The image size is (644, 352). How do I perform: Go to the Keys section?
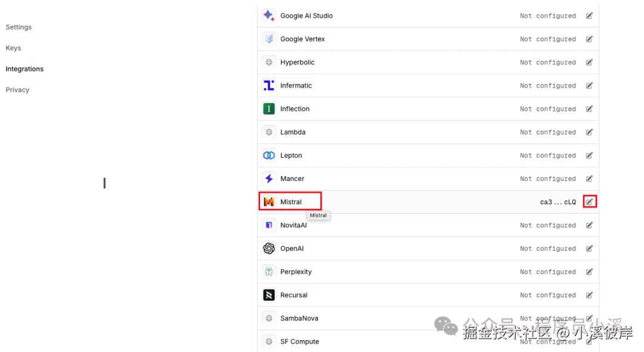point(13,48)
